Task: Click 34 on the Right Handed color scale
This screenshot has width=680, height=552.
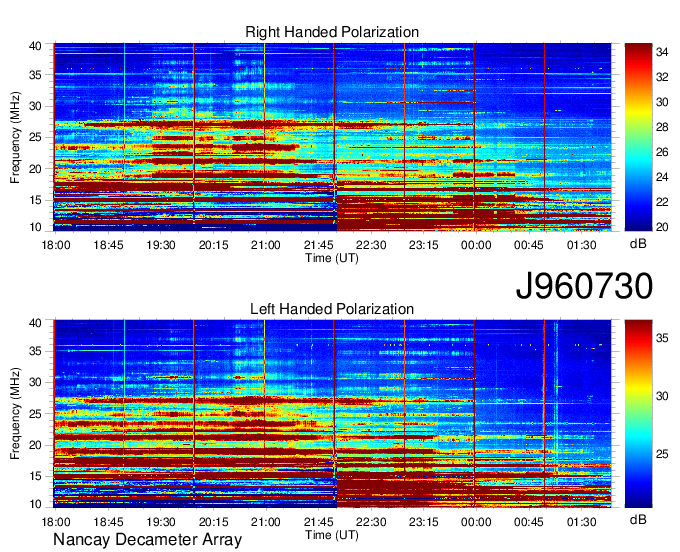Action: click(662, 52)
